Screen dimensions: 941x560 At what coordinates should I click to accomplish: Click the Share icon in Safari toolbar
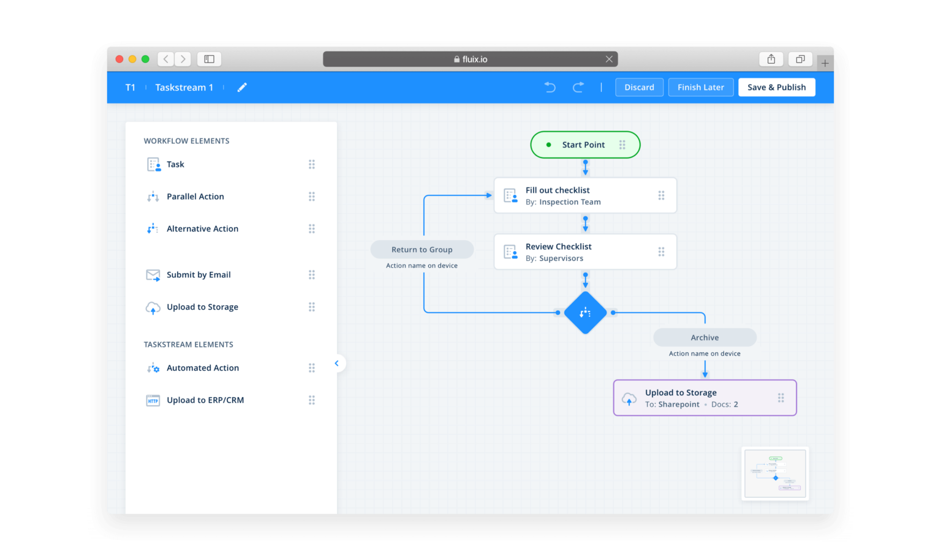click(771, 59)
